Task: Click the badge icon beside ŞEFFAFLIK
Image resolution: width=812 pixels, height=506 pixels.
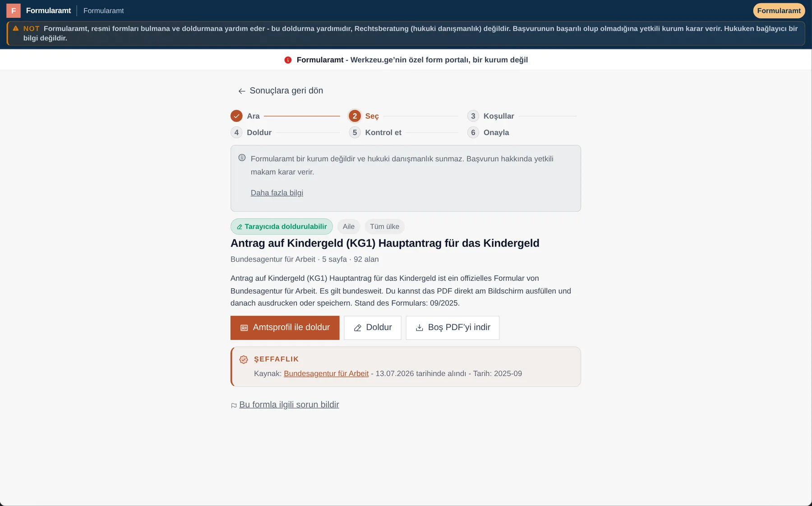Action: 244,359
